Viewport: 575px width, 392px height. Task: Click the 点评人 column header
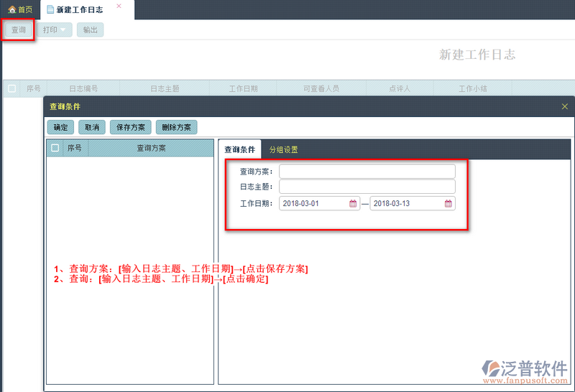(400, 88)
